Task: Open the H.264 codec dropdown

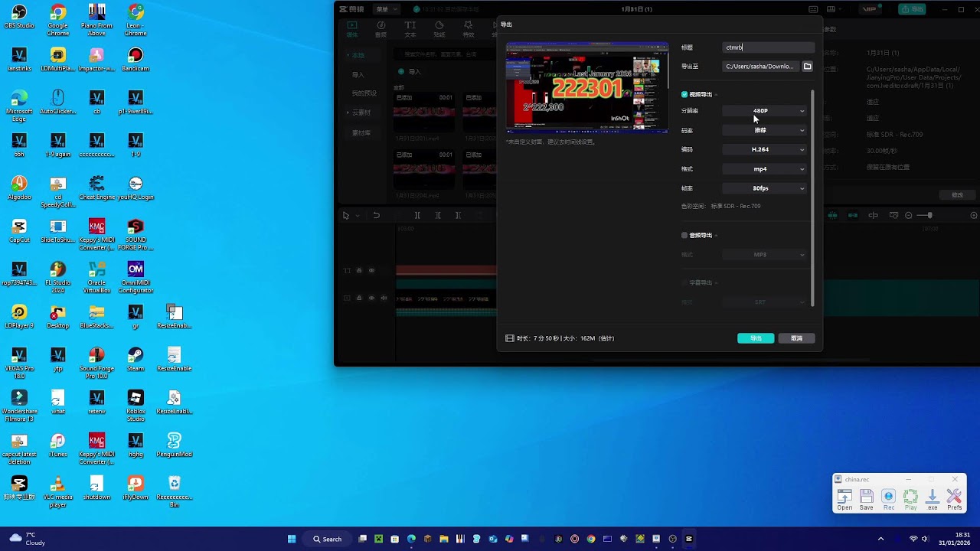Action: 766,149
